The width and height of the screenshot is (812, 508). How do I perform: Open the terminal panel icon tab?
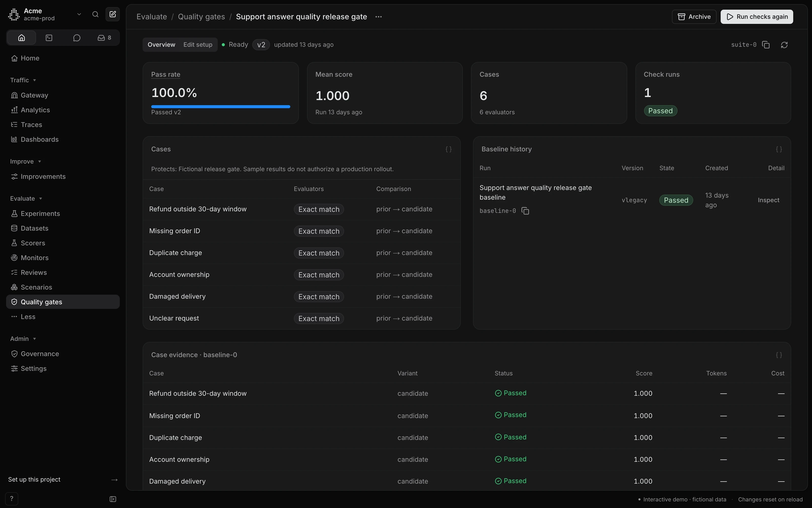(49, 38)
